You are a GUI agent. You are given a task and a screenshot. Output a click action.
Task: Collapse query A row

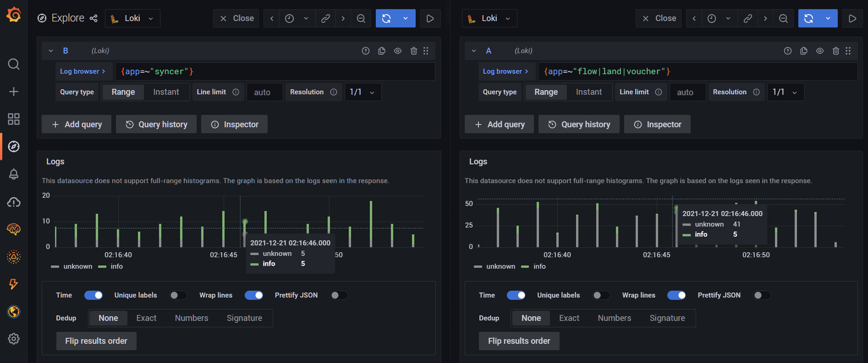tap(474, 51)
